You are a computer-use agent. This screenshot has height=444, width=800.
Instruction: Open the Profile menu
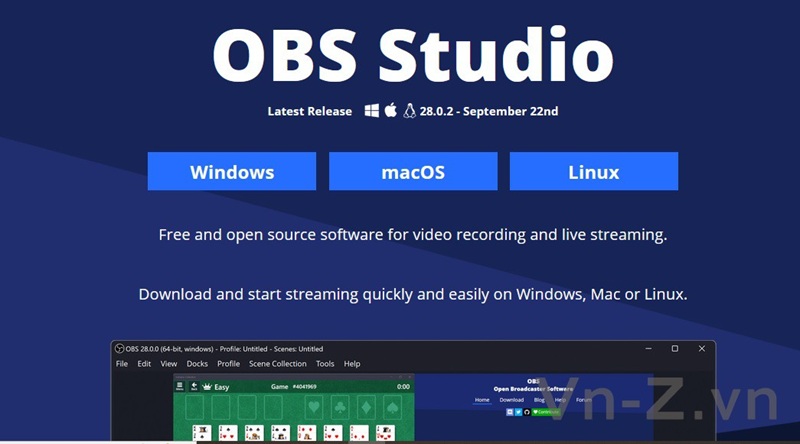pos(229,364)
